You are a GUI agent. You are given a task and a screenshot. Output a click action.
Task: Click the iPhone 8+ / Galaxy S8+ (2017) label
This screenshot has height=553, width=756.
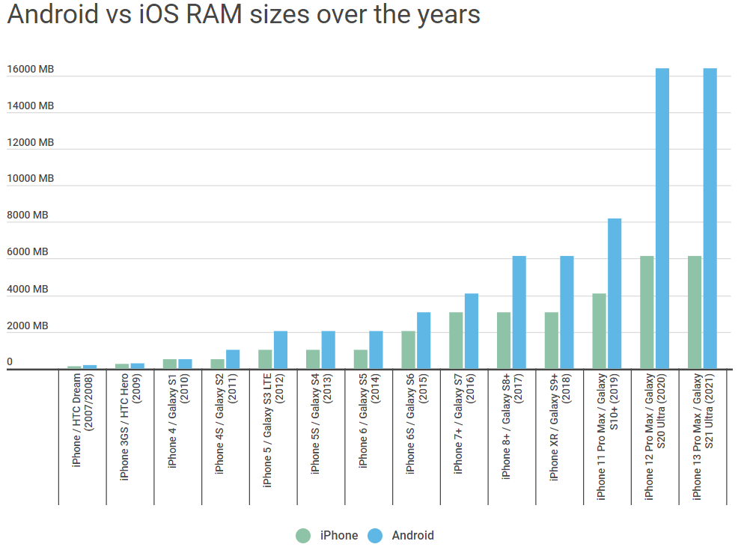coord(512,427)
